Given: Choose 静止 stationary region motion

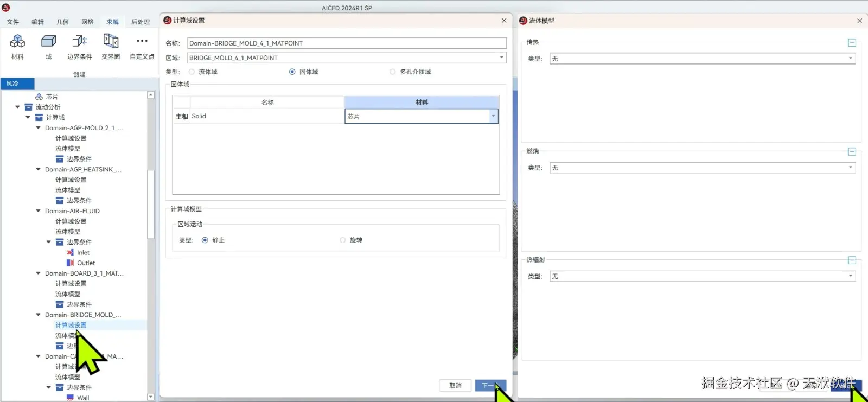Looking at the screenshot, I should coord(205,240).
